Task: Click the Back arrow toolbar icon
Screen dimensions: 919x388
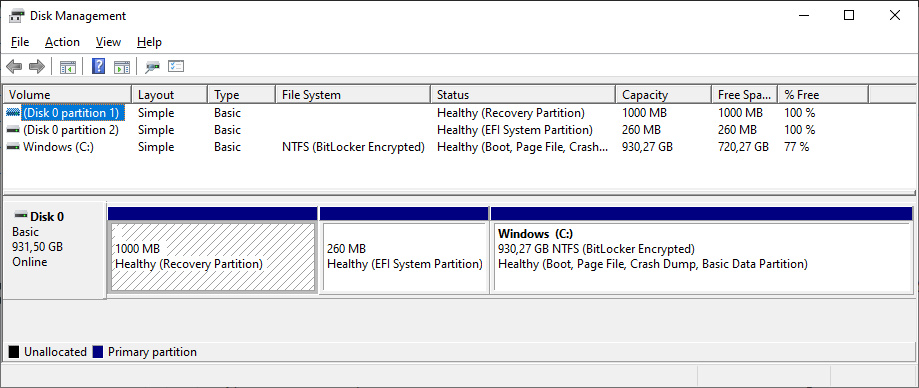Action: [14, 67]
